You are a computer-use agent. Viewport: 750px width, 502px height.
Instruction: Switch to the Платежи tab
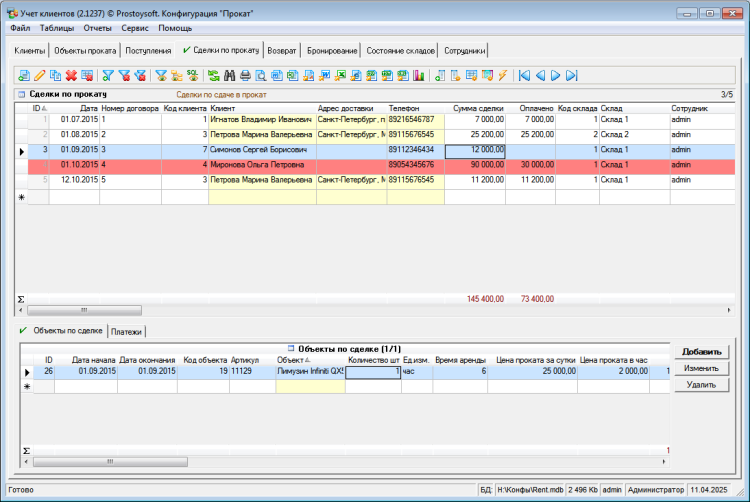[126, 332]
